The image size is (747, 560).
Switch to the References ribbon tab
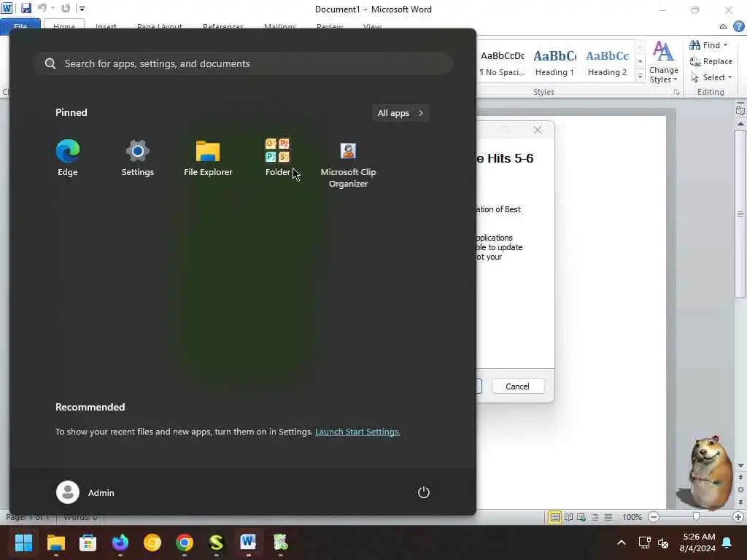(223, 26)
